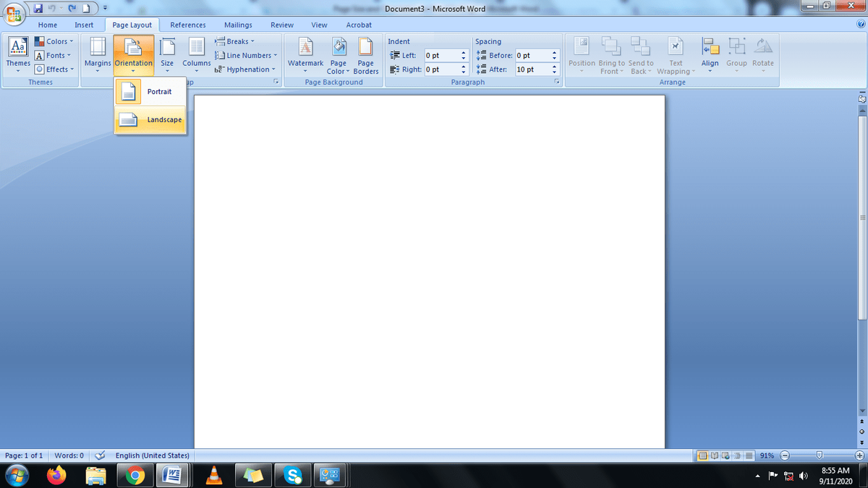
Task: Open the Watermark gallery
Action: tap(305, 55)
